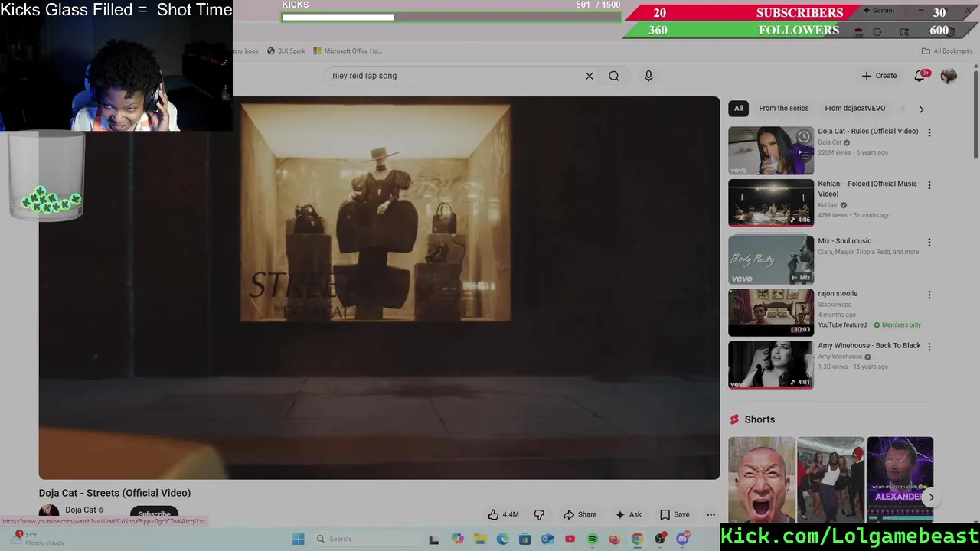Open Doja Cat Rules video thumbnail
Viewport: 980px width, 551px height.
(771, 151)
